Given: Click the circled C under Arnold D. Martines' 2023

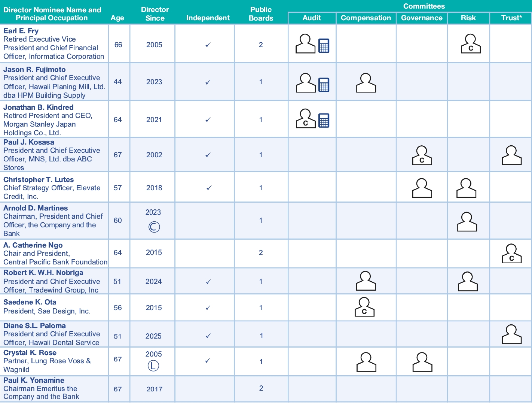Looking at the screenshot, I should [x=154, y=227].
